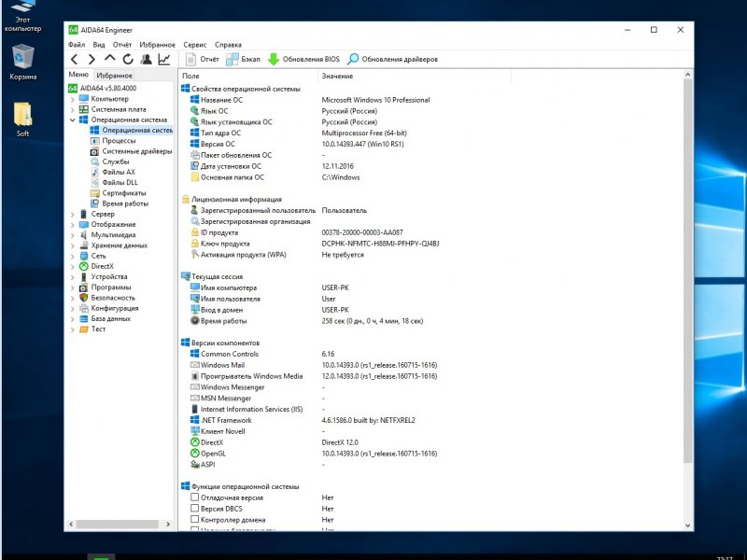Click the Этот компьютер desktop icon
The image size is (747, 560).
click(22, 16)
